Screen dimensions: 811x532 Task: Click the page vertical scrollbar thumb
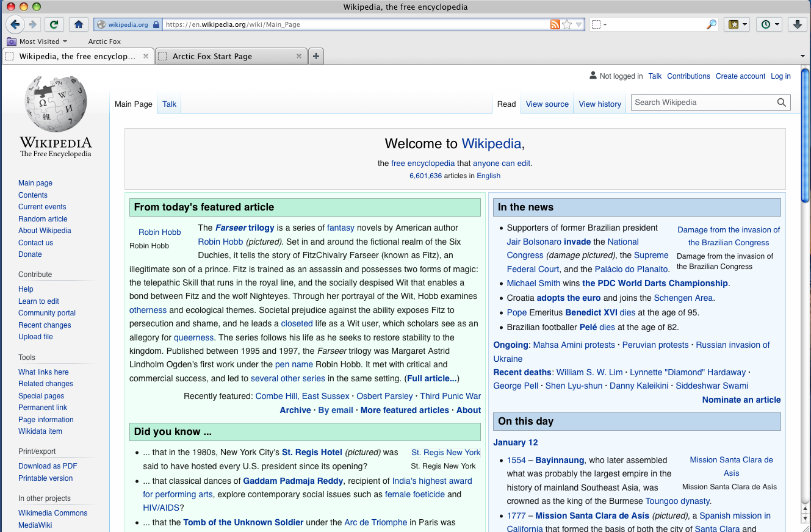tap(806, 135)
